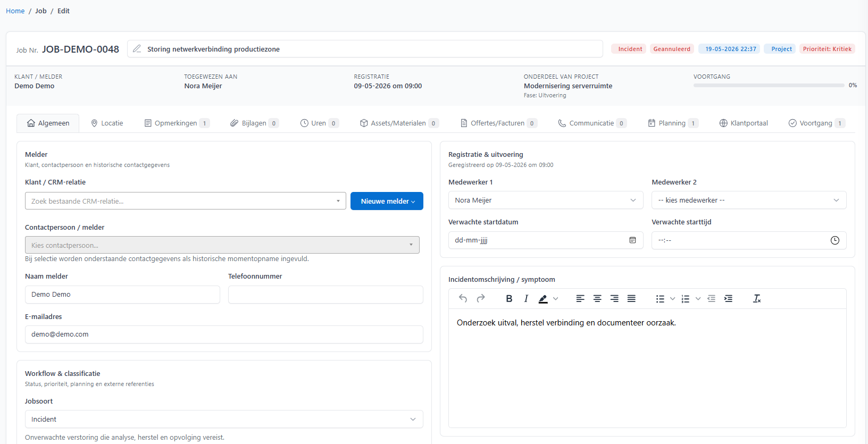This screenshot has width=868, height=444.
Task: Open the Planning tab
Action: (673, 123)
